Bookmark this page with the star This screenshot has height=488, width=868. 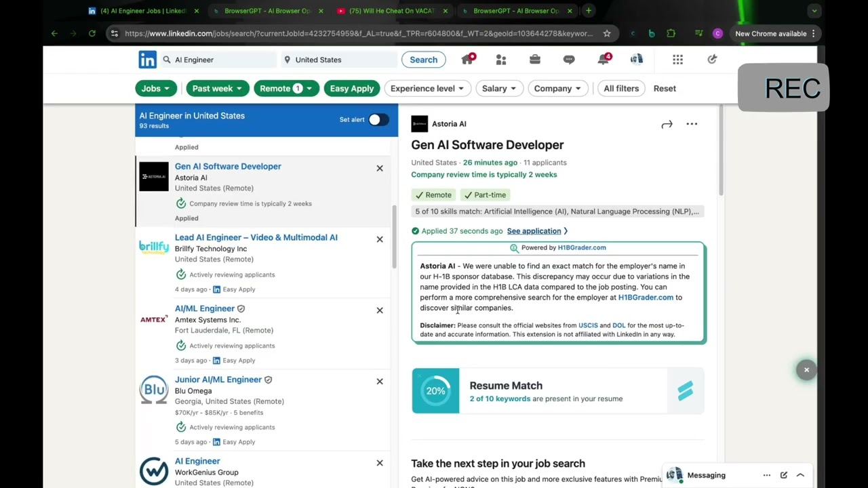point(607,33)
